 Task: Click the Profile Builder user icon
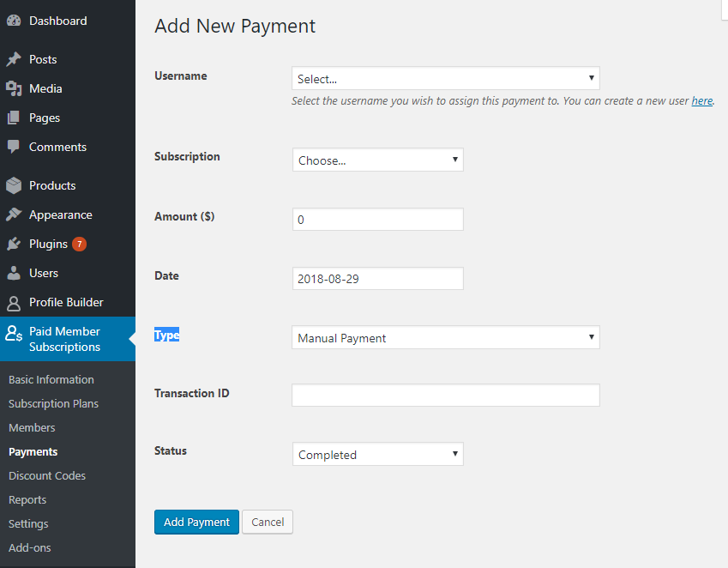14,303
